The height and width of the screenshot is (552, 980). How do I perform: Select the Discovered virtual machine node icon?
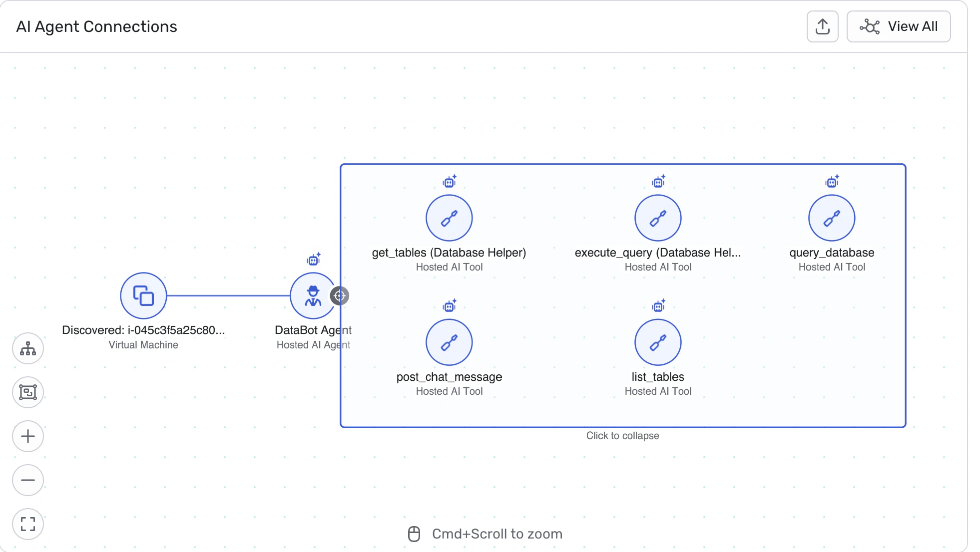(x=143, y=295)
